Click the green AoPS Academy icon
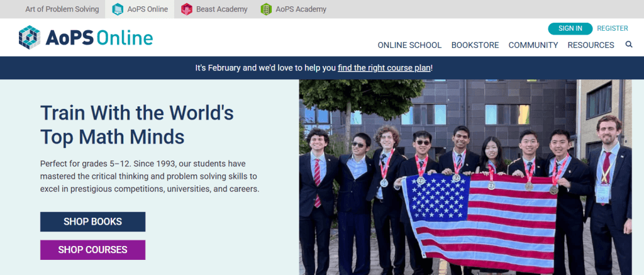 coord(266,9)
